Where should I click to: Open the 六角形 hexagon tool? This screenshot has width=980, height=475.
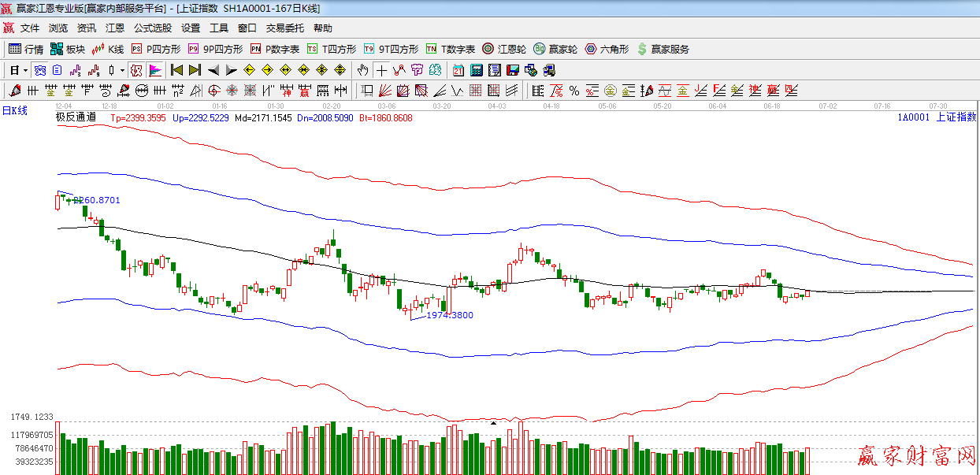tap(607, 49)
